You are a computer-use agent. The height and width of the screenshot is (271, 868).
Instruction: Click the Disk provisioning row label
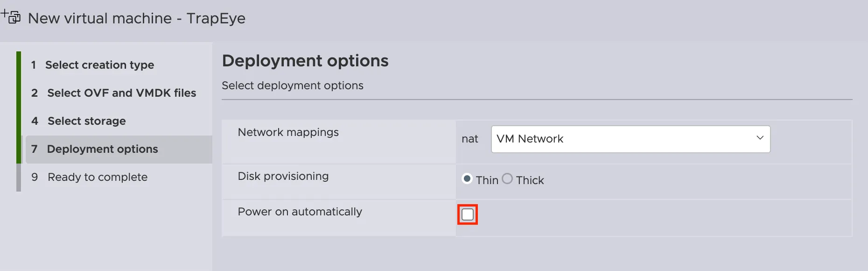(x=284, y=176)
